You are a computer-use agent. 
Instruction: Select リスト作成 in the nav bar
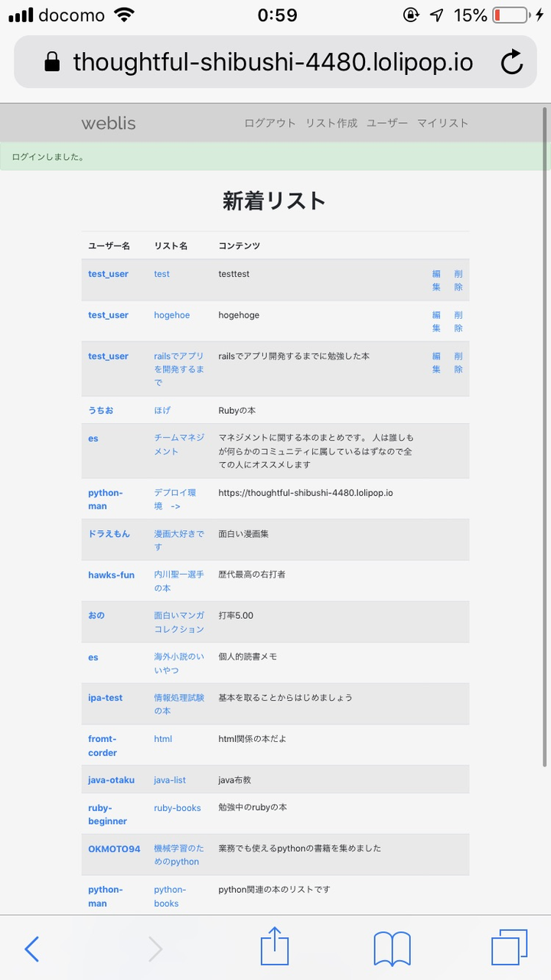(331, 123)
